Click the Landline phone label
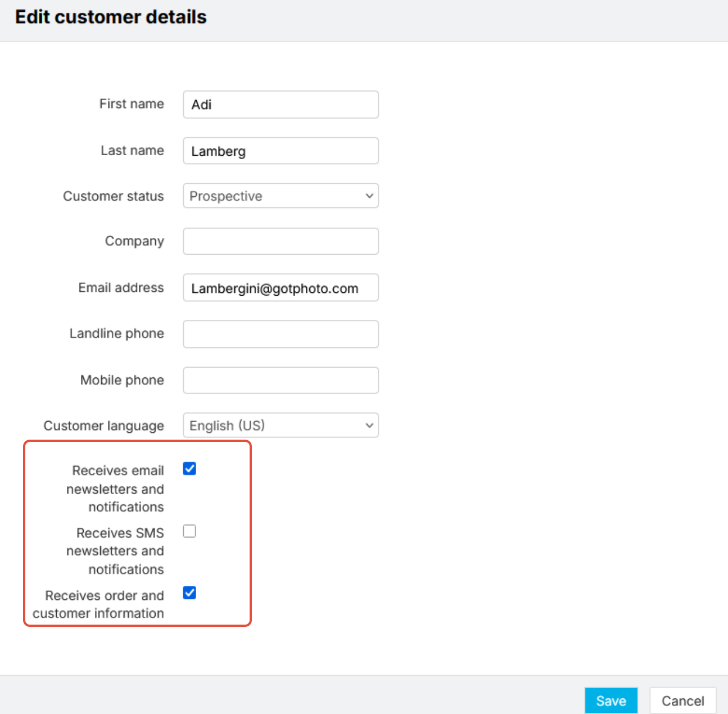 pyautogui.click(x=117, y=333)
